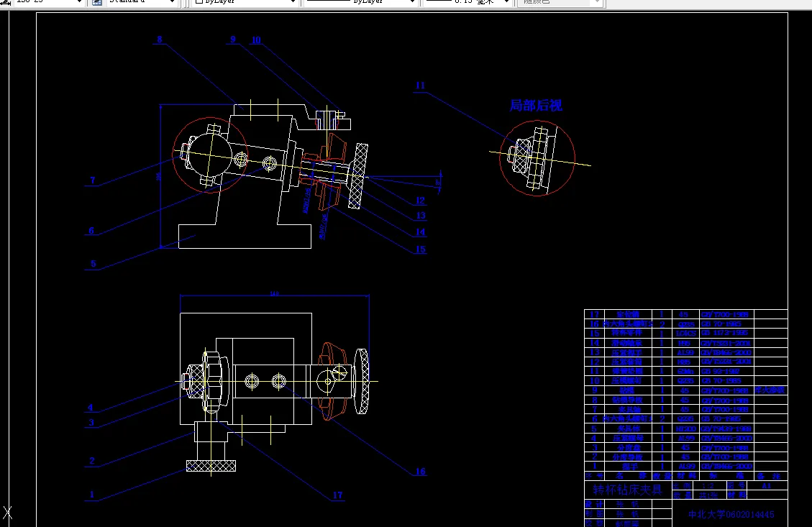Click the A1 sheet size cell
The image size is (812, 527).
[x=767, y=485]
